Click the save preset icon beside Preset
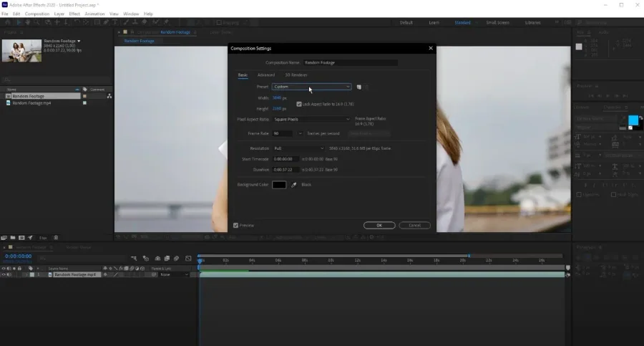Image resolution: width=644 pixels, height=346 pixels. coord(359,87)
